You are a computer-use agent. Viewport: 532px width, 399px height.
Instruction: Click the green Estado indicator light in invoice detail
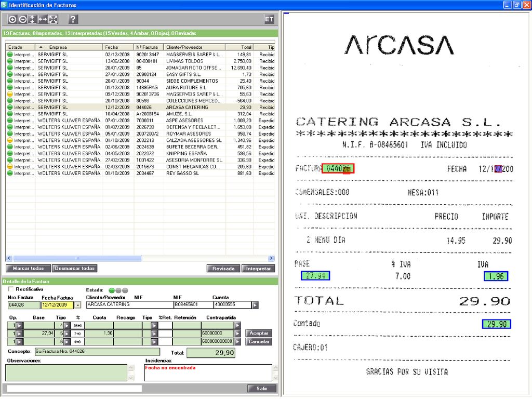coord(111,290)
